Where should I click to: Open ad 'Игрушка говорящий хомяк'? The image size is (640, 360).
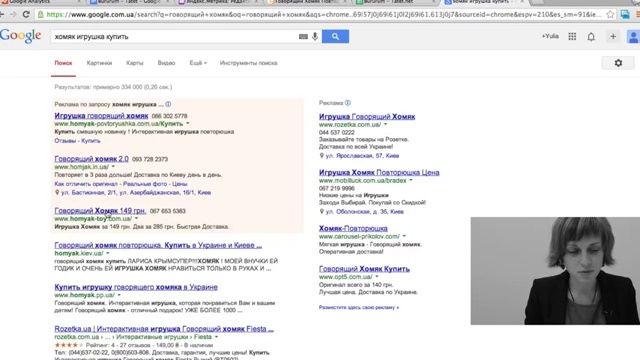[x=101, y=116]
